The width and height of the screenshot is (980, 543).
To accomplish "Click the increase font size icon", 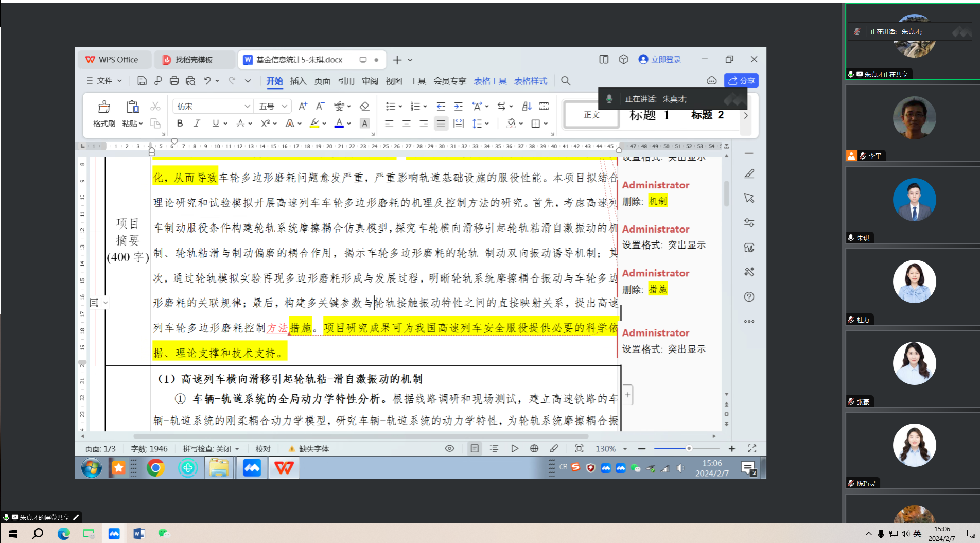I will tap(303, 107).
